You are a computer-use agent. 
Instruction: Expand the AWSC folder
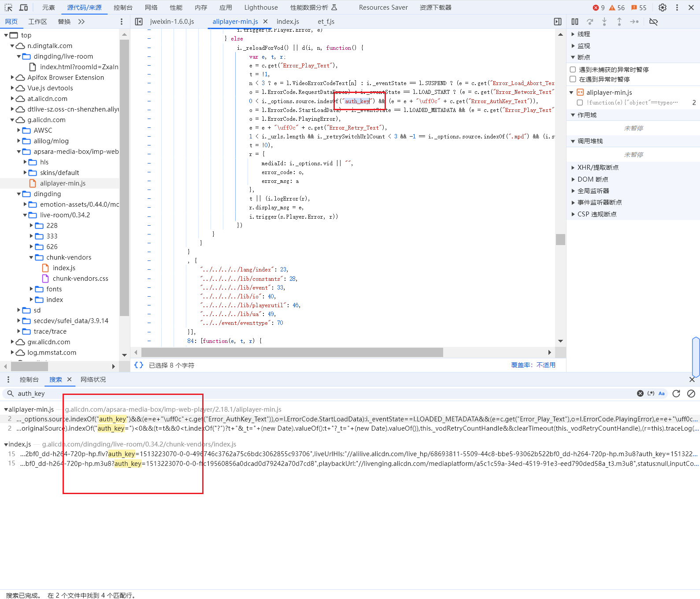(19, 130)
